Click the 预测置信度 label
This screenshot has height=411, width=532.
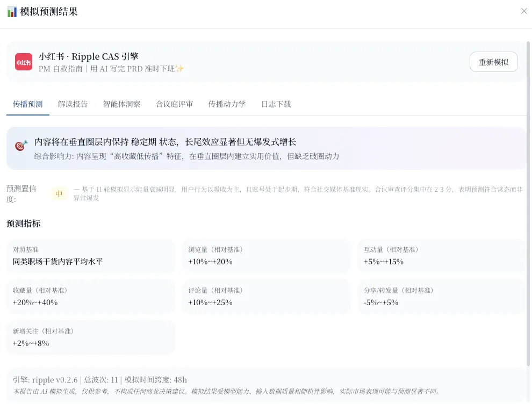(x=21, y=193)
